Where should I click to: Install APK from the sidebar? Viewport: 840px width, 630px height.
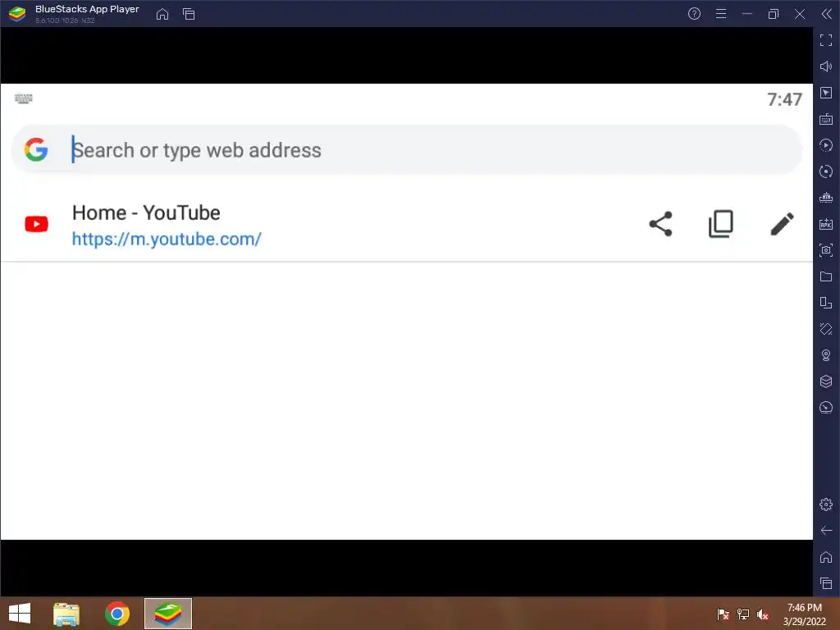[826, 224]
